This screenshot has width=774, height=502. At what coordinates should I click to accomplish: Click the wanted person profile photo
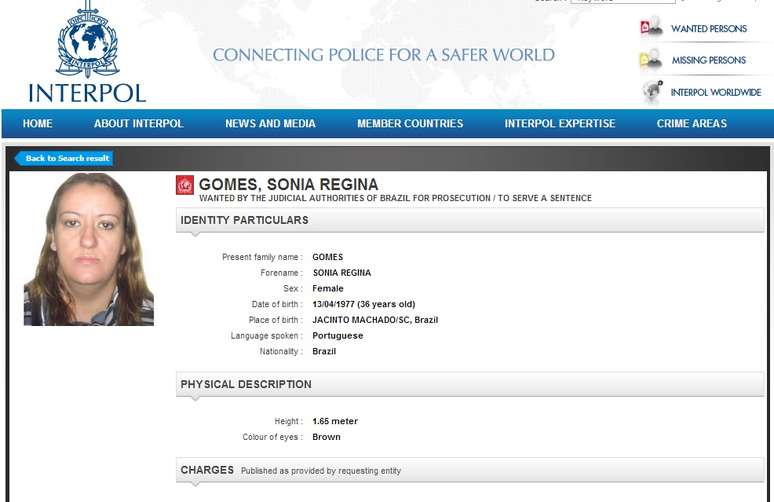[x=89, y=249]
